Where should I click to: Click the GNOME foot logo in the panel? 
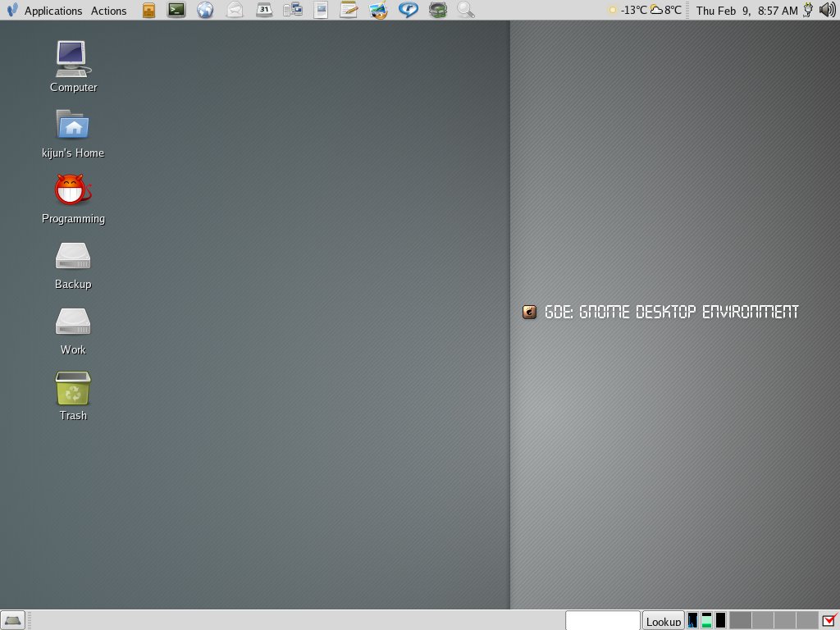tap(12, 10)
